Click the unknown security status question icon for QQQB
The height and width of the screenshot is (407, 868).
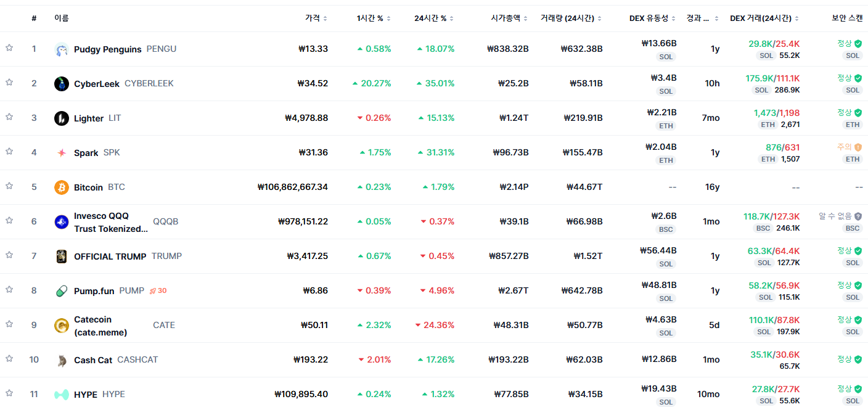858,216
